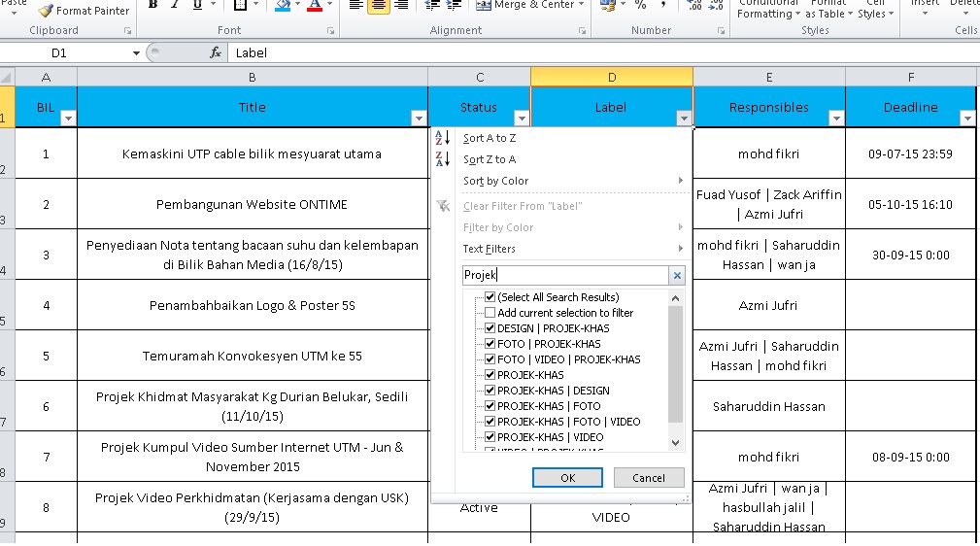The image size is (980, 546).
Task: Open filter dropdown for Title column
Action: click(x=419, y=119)
